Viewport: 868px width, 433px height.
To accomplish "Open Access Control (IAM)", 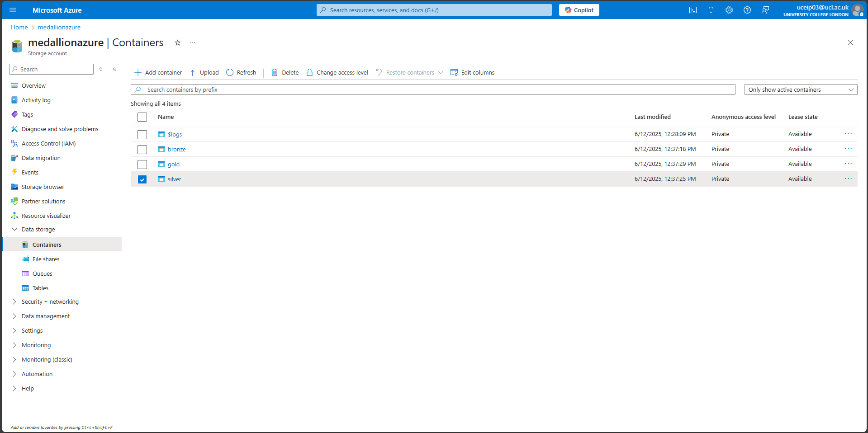I will pyautogui.click(x=48, y=143).
